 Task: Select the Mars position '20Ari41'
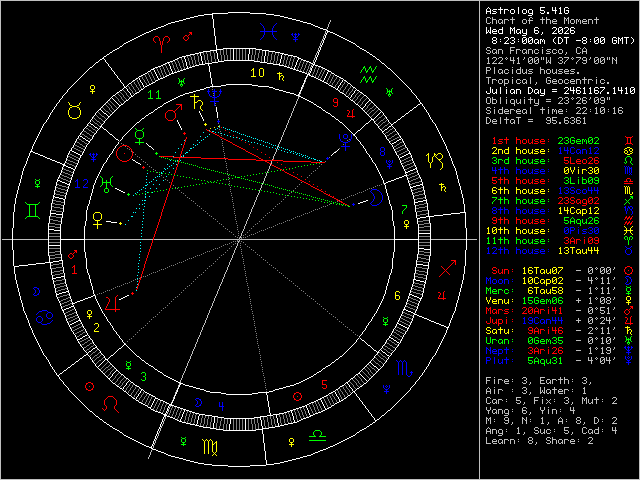click(542, 311)
